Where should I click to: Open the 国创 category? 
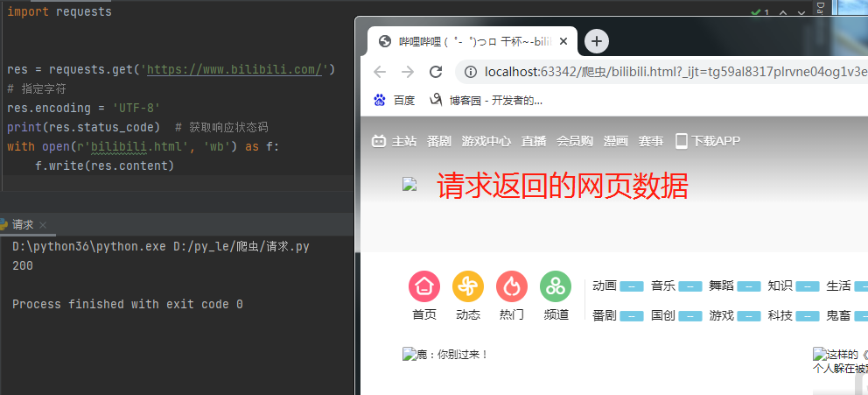[663, 316]
